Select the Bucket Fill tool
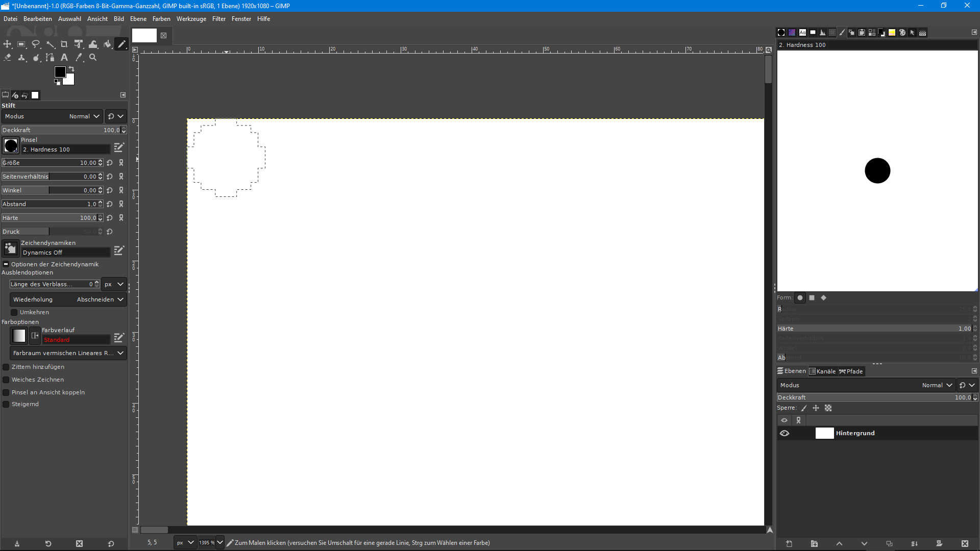This screenshot has width=980, height=551. pyautogui.click(x=107, y=44)
